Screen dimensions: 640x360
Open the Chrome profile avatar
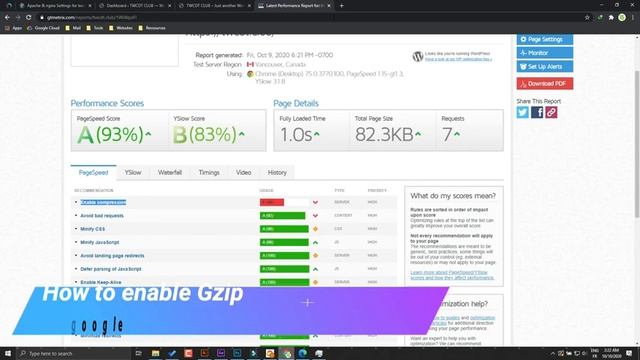coord(622,18)
